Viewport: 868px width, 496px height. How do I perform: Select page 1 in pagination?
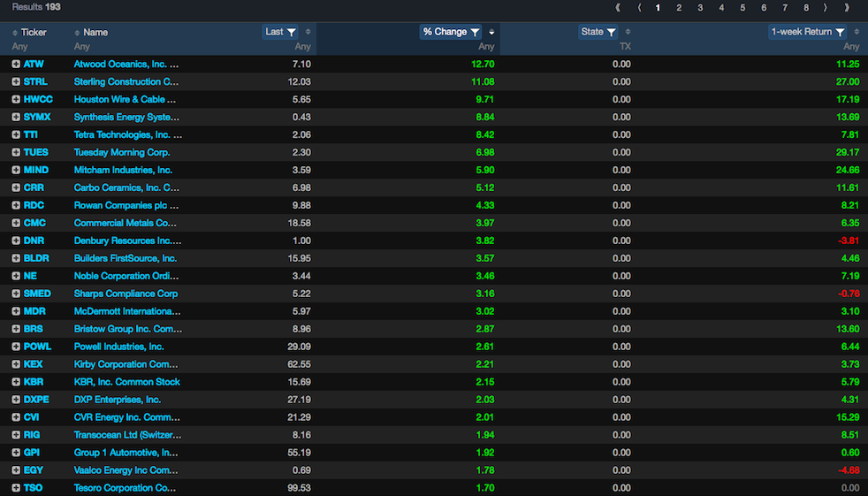(658, 8)
